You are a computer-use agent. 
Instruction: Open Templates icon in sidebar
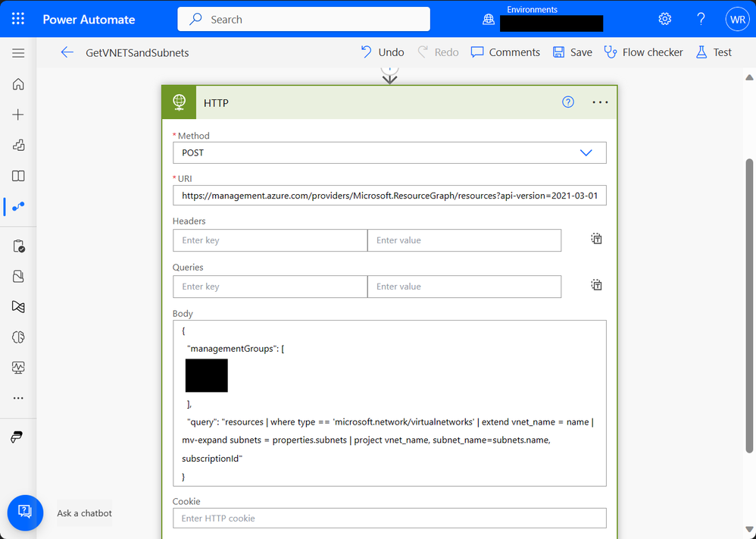click(18, 146)
